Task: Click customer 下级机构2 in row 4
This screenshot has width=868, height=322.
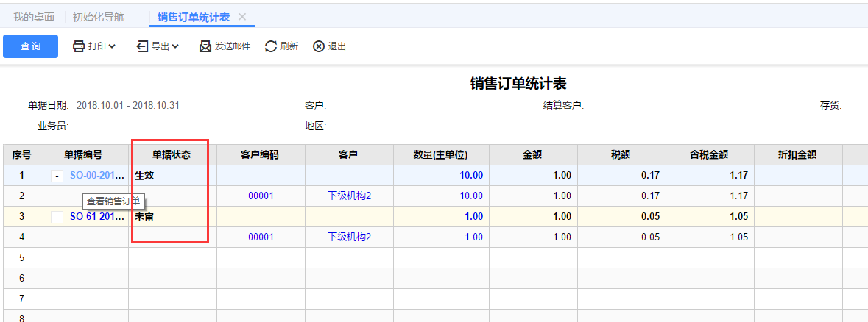Action: (349, 237)
